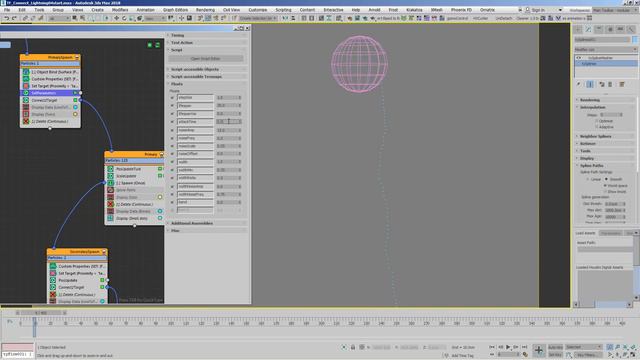640x360 pixels.
Task: Click the Open Script Editor button
Action: (206, 59)
